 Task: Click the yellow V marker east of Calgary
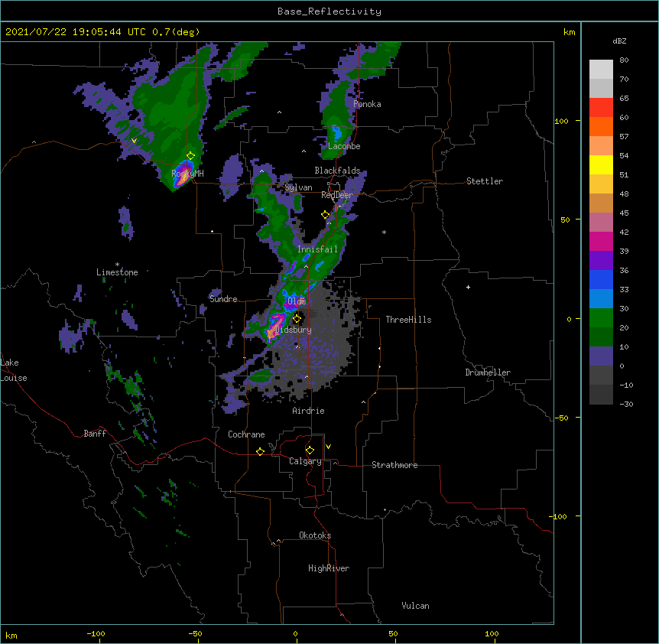328,447
